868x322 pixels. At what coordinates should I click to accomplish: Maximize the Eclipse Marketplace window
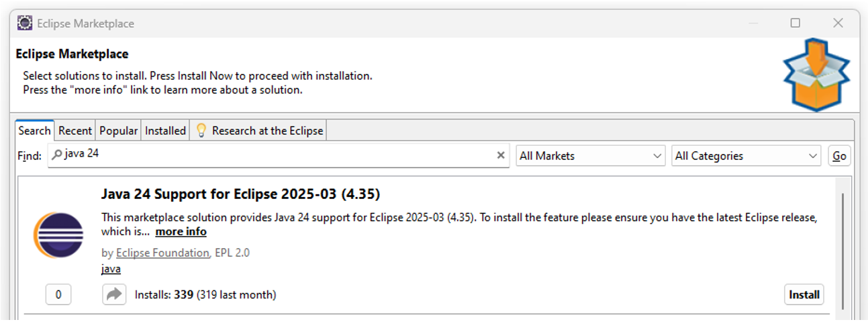point(795,23)
